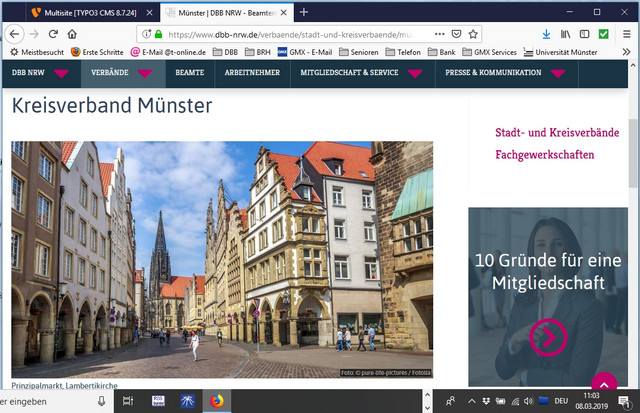Open the clock showing 11:03

click(x=591, y=401)
